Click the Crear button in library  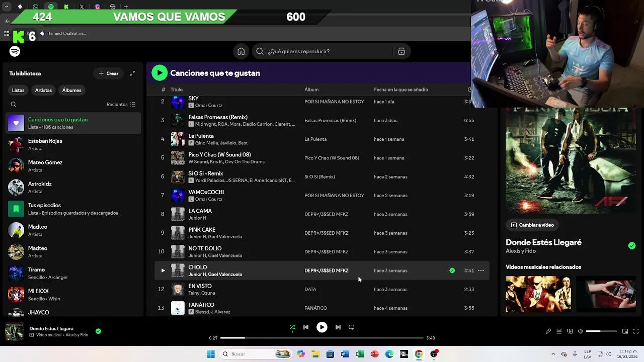[109, 73]
